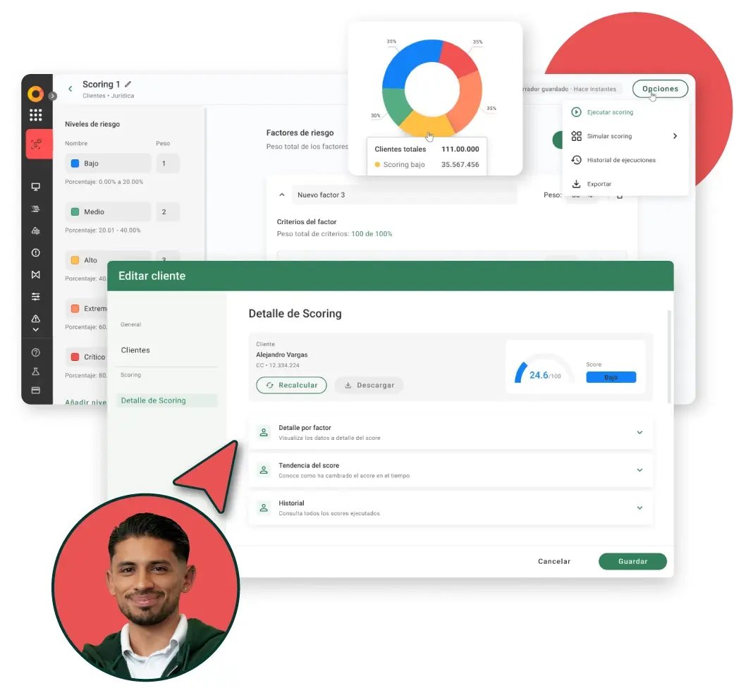Image resolution: width=736 pixels, height=700 pixels.
Task: Open the card icon in sidebar
Action: [x=36, y=390]
